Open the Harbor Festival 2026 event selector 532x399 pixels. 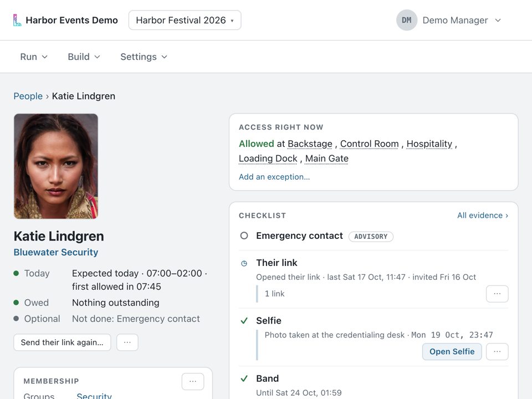click(185, 20)
